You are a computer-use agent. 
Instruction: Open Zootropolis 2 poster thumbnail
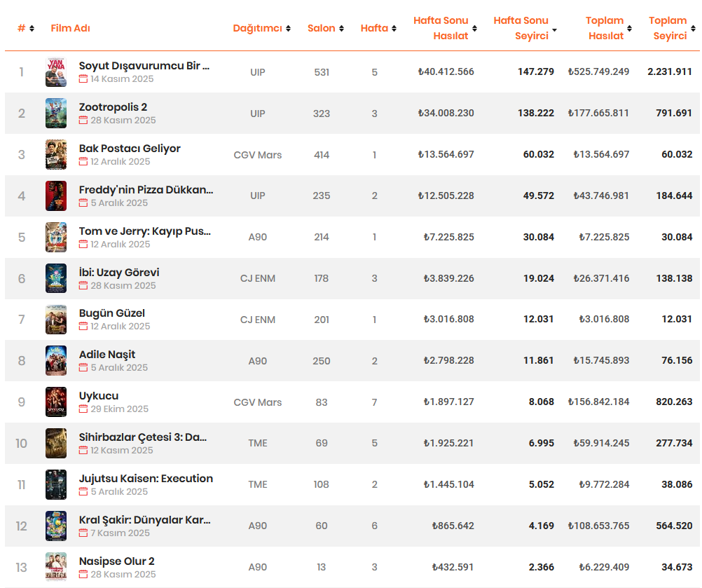(56, 113)
